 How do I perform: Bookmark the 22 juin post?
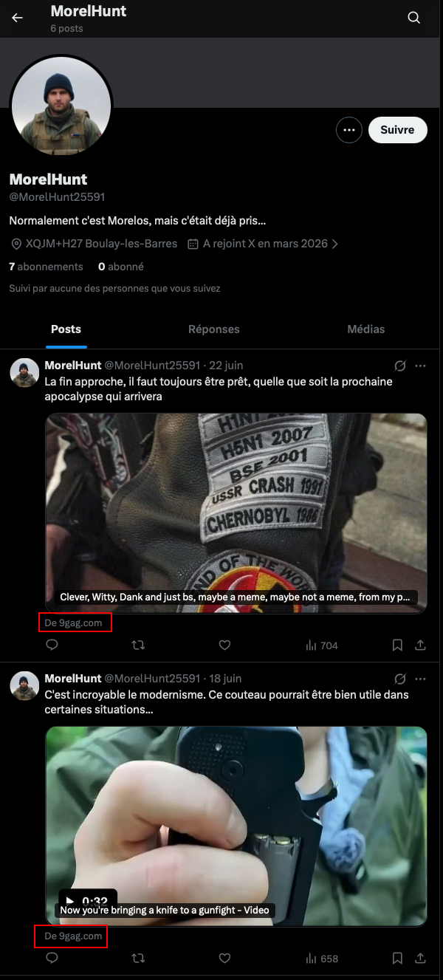coord(397,645)
